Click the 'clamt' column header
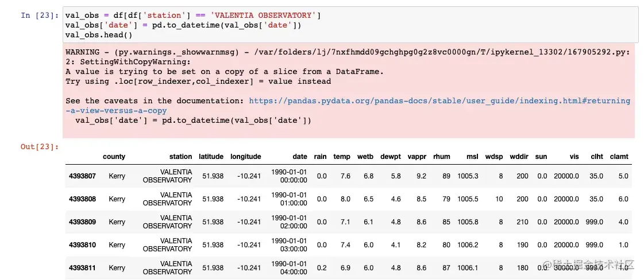644x280 pixels. tap(619, 157)
